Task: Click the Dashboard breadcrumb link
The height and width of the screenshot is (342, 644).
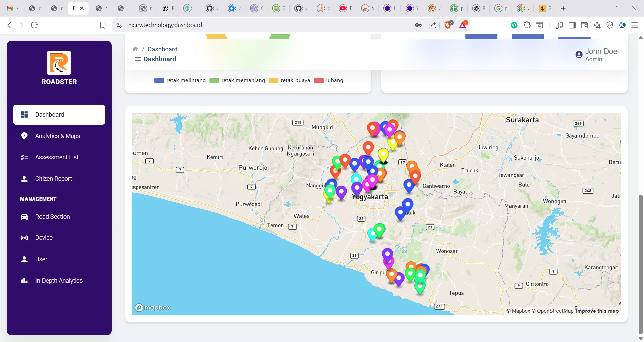Action: [x=162, y=49]
